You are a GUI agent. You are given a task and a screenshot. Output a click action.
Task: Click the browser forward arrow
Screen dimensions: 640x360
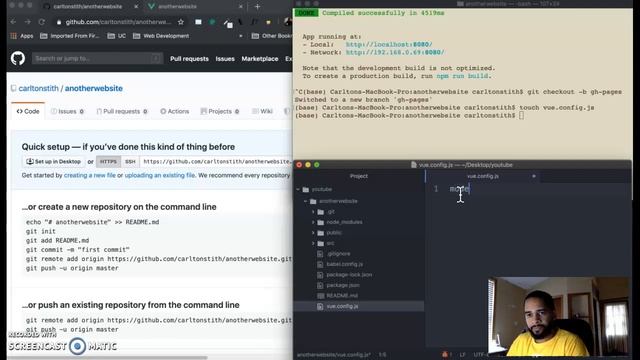coord(27,22)
